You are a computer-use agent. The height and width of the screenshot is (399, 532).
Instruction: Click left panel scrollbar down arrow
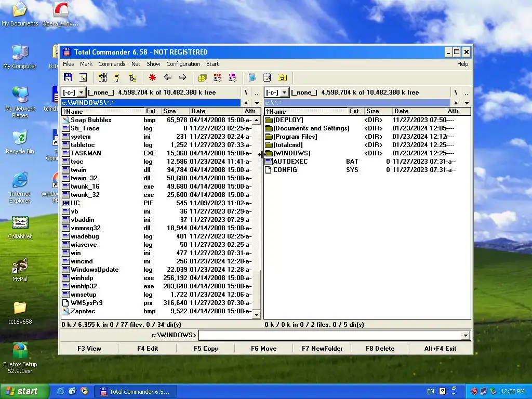pos(257,314)
